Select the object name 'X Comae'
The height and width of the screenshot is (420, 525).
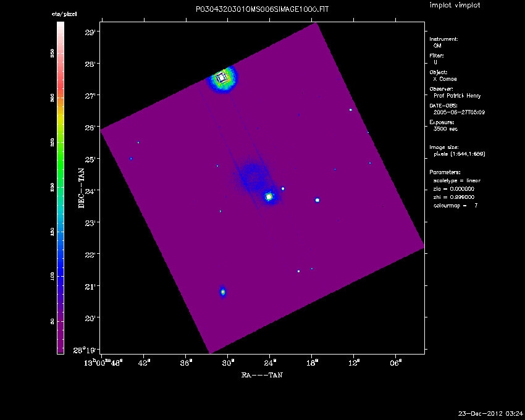(x=445, y=79)
